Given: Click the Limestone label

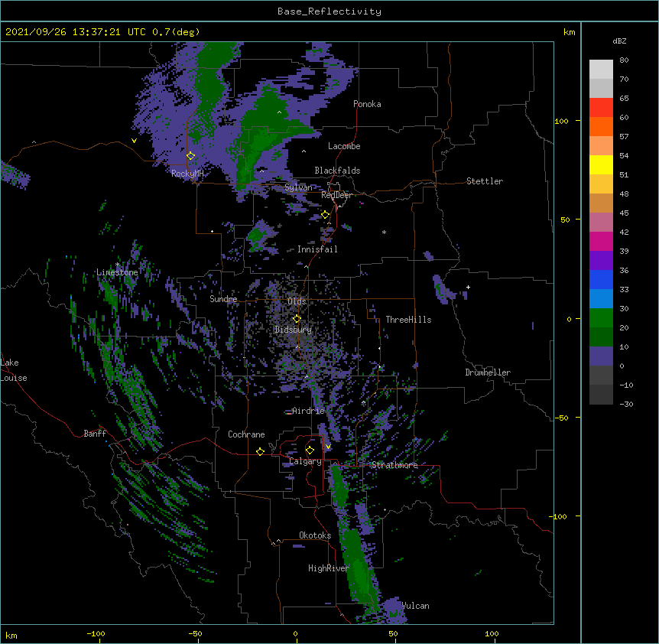Looking at the screenshot, I should click(x=117, y=272).
